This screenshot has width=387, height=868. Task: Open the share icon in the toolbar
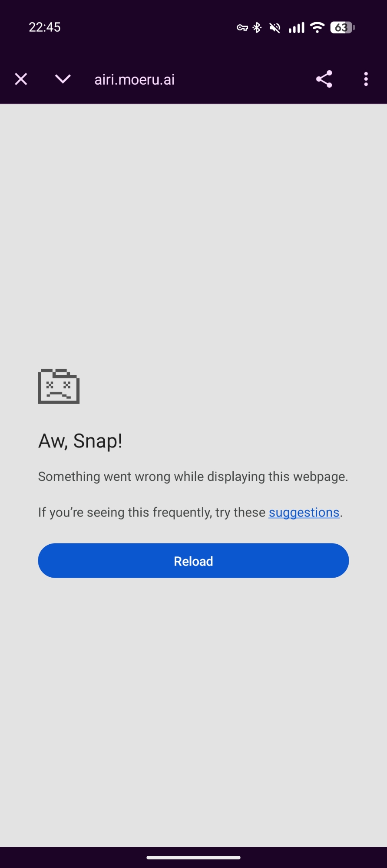click(x=324, y=79)
